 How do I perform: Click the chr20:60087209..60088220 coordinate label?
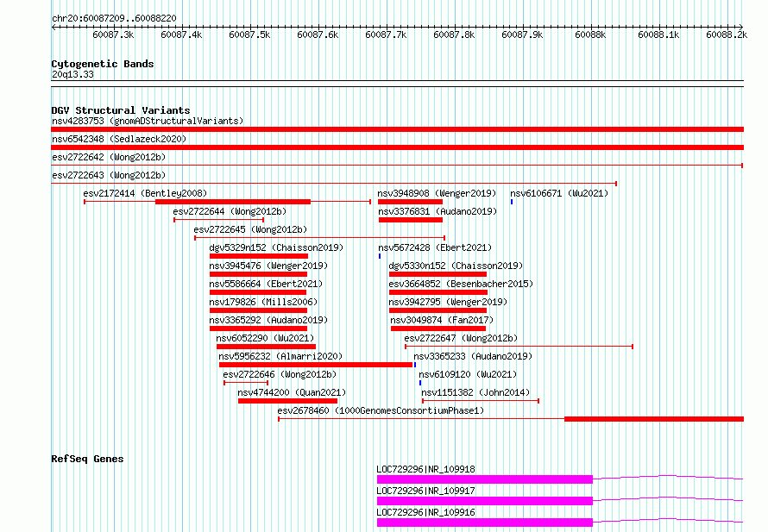[114, 18]
